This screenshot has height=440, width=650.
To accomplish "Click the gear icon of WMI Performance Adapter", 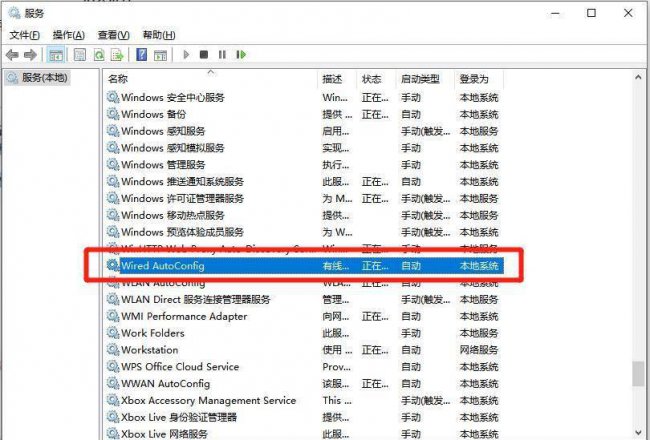I will 113,316.
